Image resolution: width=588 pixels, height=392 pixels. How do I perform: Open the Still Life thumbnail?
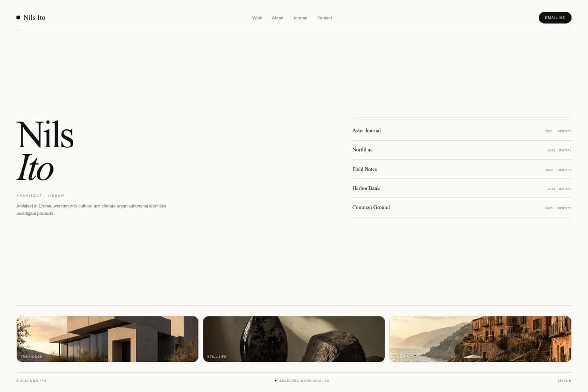click(294, 339)
